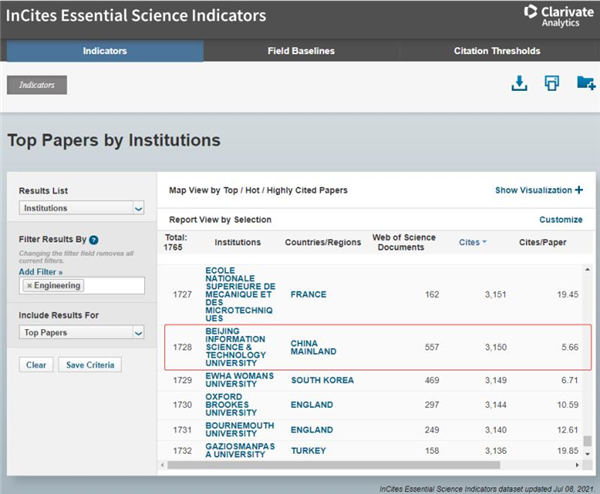Switch to the Field Baselines tab
The width and height of the screenshot is (600, 494).
301,51
